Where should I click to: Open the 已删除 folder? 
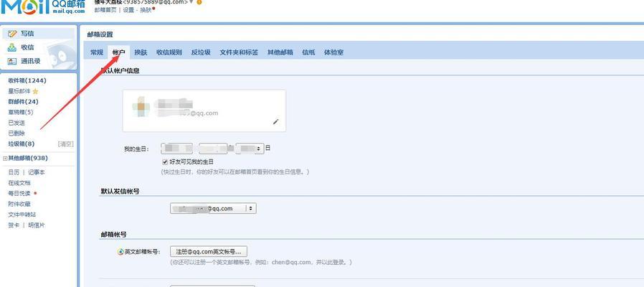(16, 133)
